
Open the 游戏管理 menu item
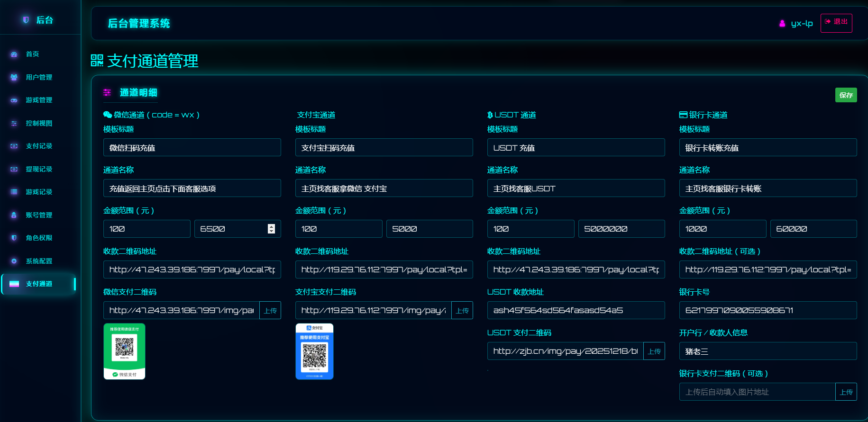(39, 100)
